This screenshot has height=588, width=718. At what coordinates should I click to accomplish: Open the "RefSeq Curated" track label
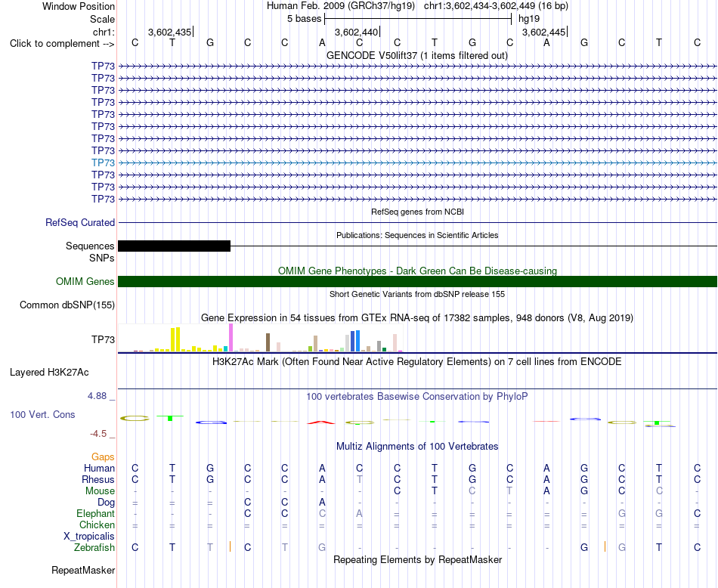point(80,222)
